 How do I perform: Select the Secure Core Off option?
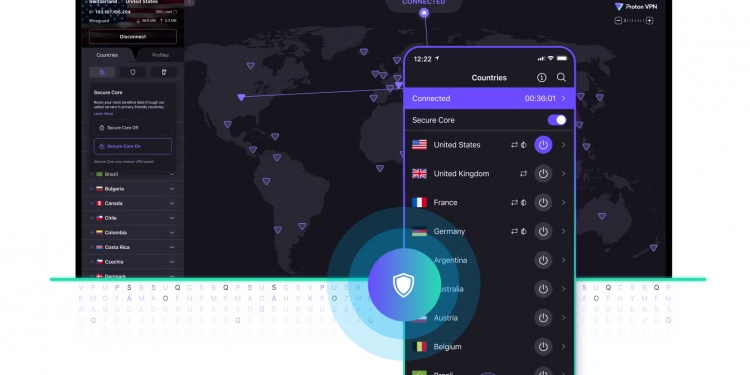[132, 128]
